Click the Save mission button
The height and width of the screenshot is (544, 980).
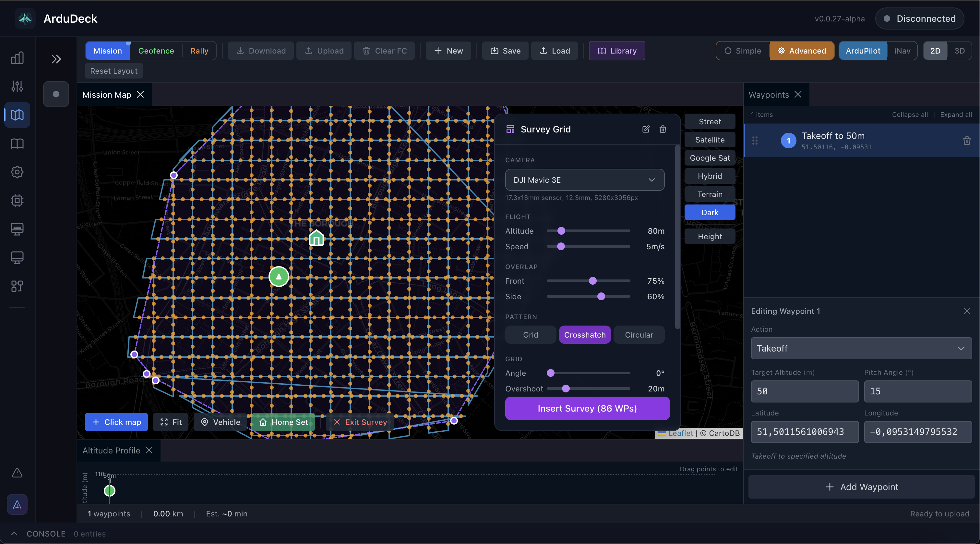coord(505,51)
